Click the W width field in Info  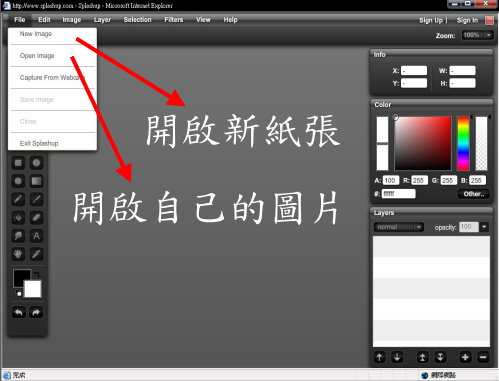462,71
